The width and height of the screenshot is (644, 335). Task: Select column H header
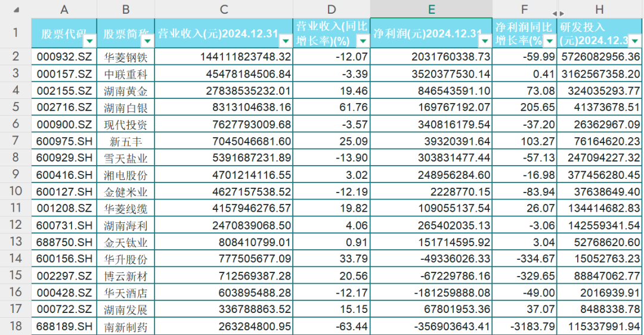point(600,9)
